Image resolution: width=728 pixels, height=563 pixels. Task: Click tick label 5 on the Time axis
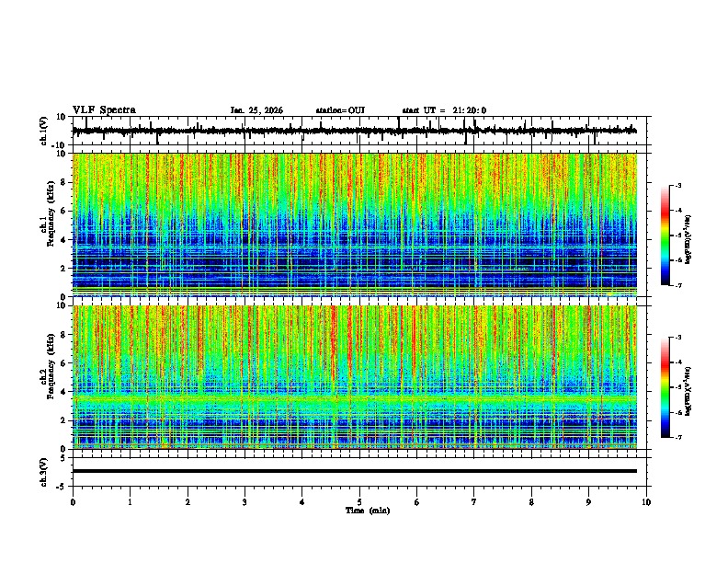(x=359, y=502)
